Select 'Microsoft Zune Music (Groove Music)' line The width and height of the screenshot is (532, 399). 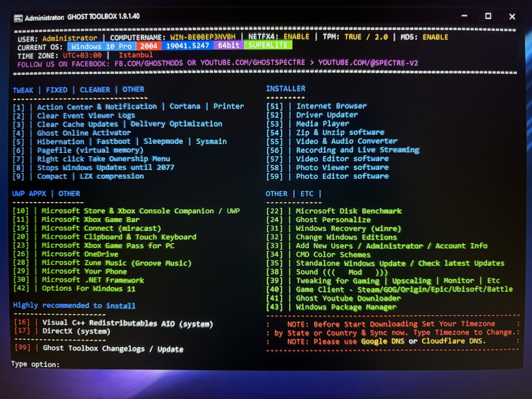pyautogui.click(x=116, y=263)
